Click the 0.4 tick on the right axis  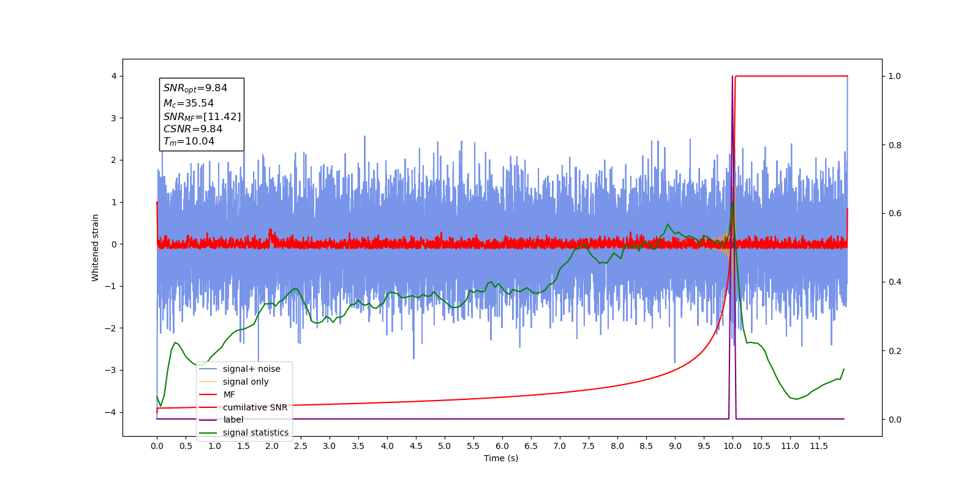895,282
